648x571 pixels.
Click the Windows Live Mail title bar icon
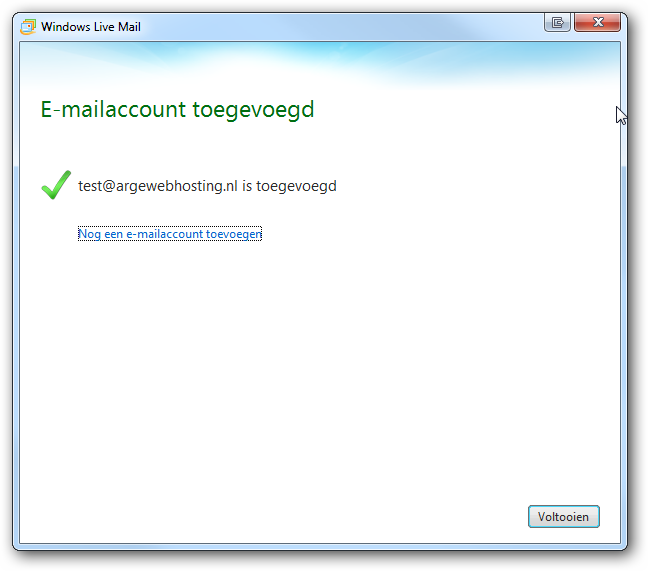28,27
